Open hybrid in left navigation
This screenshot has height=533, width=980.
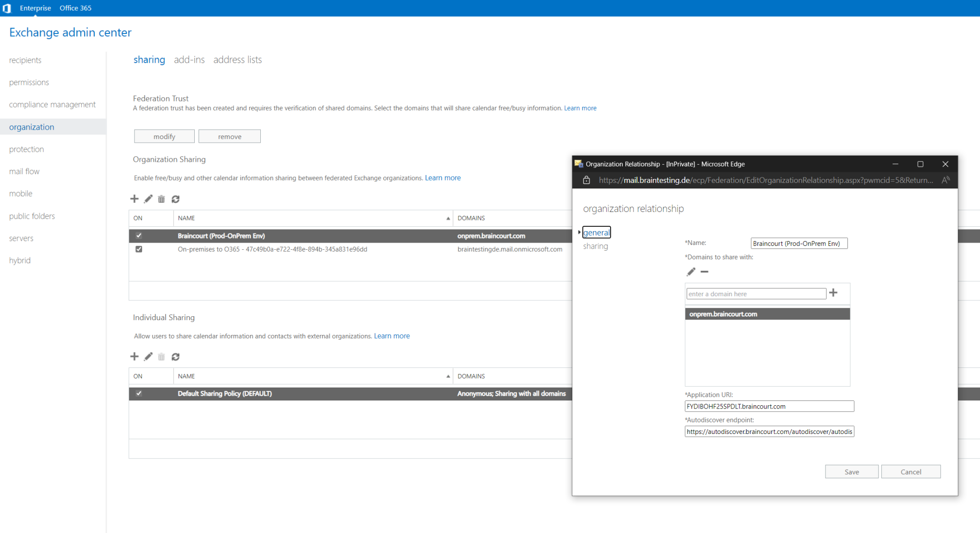click(20, 260)
